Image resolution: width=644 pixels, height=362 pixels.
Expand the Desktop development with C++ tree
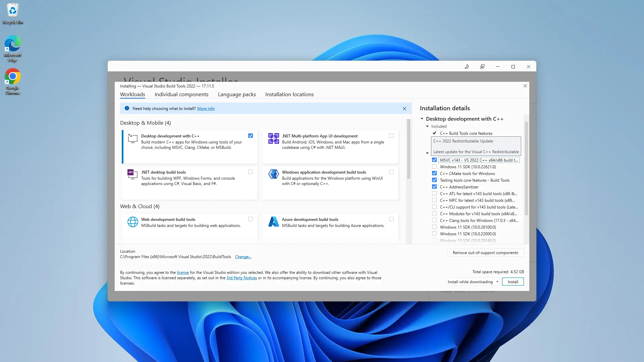pyautogui.click(x=422, y=118)
